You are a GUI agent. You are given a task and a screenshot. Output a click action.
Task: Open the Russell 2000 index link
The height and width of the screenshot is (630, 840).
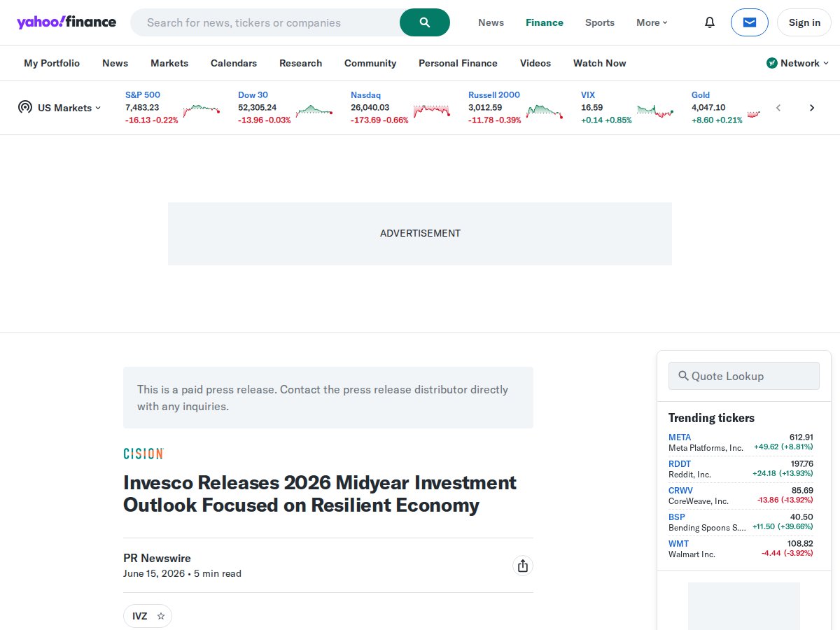(x=494, y=94)
